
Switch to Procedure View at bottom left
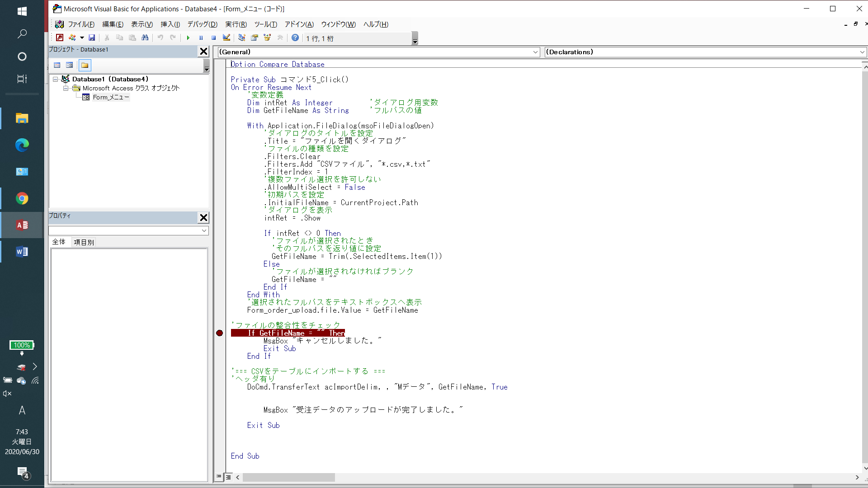coord(219,477)
